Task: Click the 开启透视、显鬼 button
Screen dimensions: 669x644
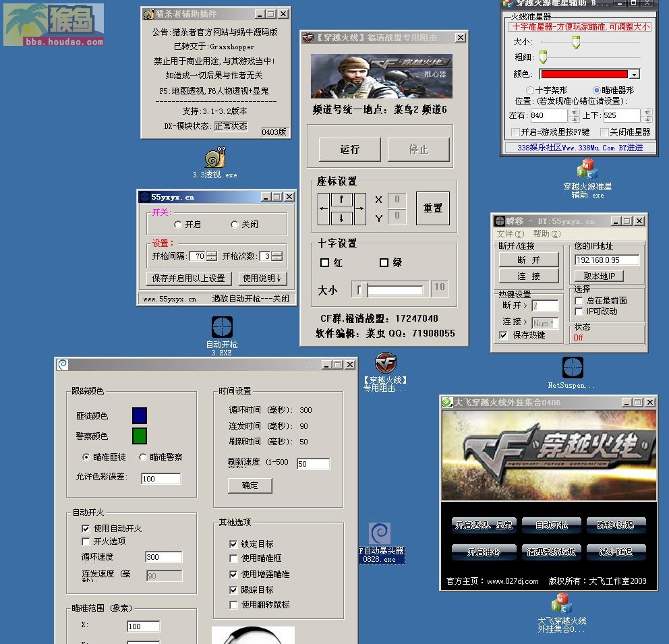Action: pos(484,525)
